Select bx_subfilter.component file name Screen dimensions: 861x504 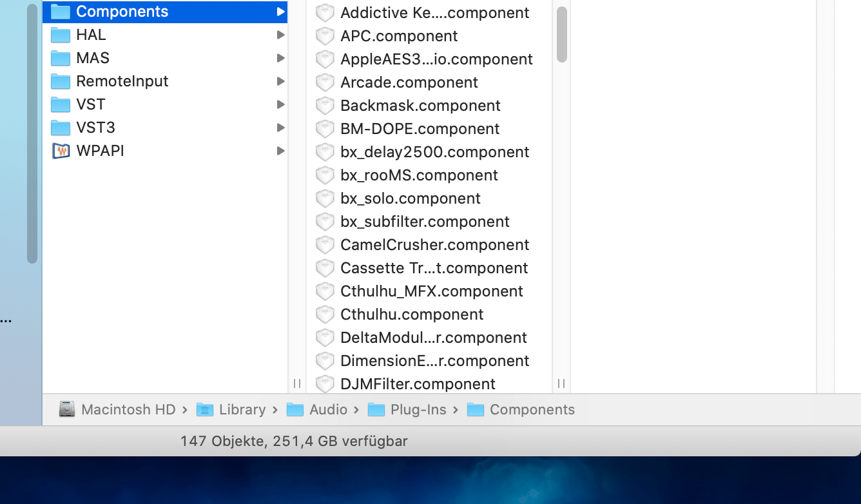point(425,222)
